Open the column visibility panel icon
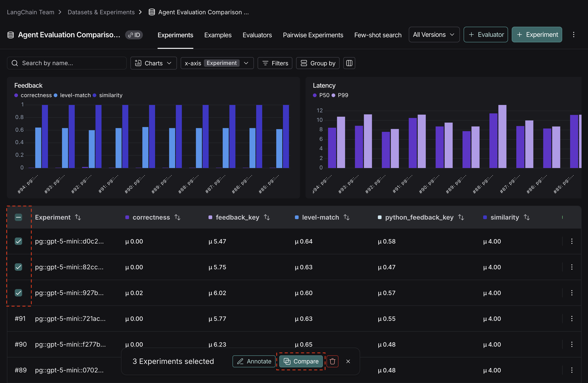This screenshot has width=588, height=383. click(349, 63)
